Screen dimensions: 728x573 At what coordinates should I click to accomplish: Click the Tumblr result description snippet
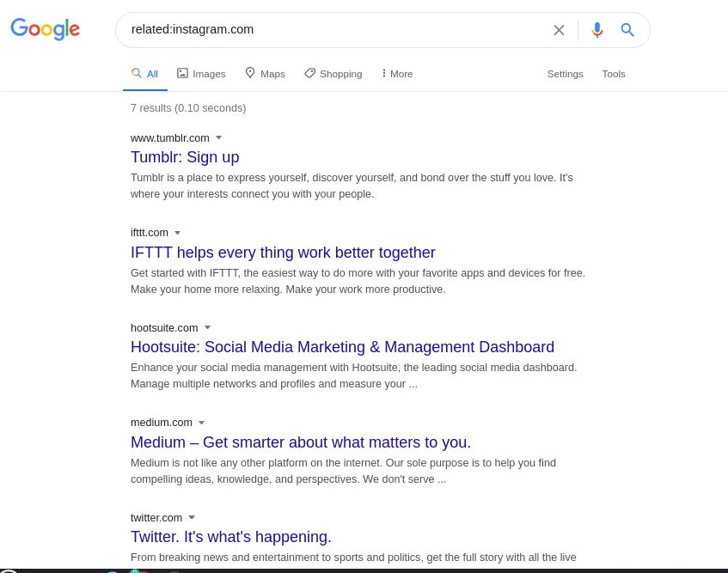pos(352,186)
